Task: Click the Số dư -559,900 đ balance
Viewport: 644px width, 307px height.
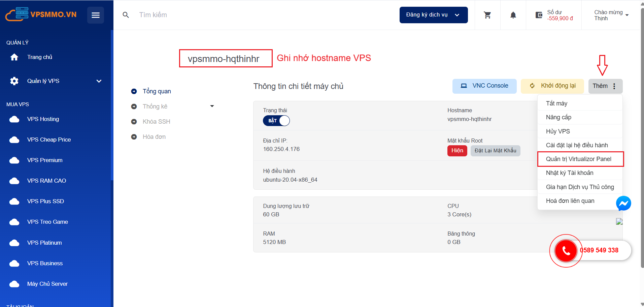Action: (x=560, y=15)
